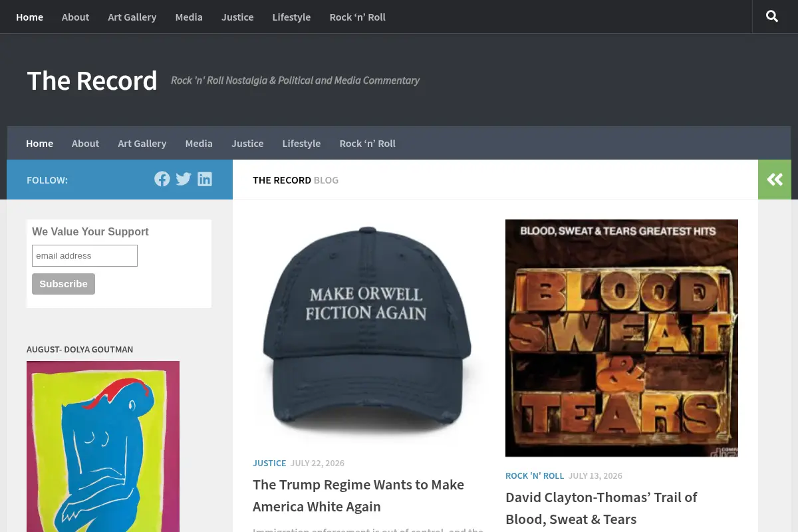This screenshot has width=798, height=532.
Task: Click The Record site title
Action: [x=92, y=80]
